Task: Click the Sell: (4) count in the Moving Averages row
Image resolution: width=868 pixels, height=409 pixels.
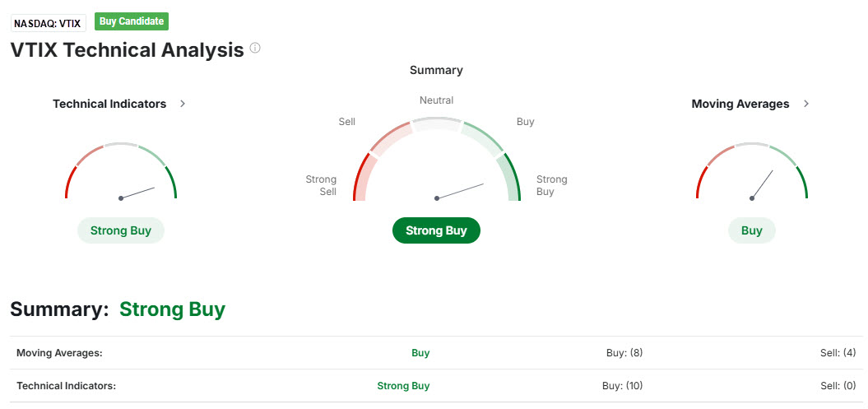Action: (x=838, y=353)
